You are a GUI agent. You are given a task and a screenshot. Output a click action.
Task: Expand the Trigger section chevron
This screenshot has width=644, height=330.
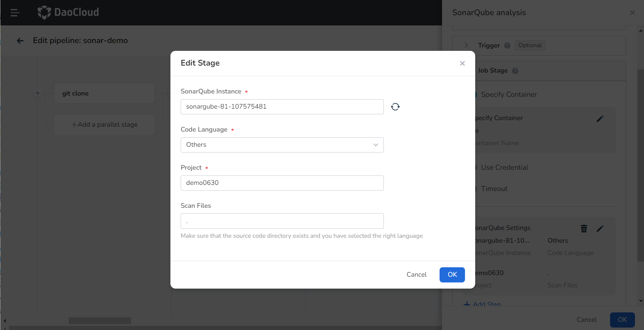pyautogui.click(x=466, y=46)
